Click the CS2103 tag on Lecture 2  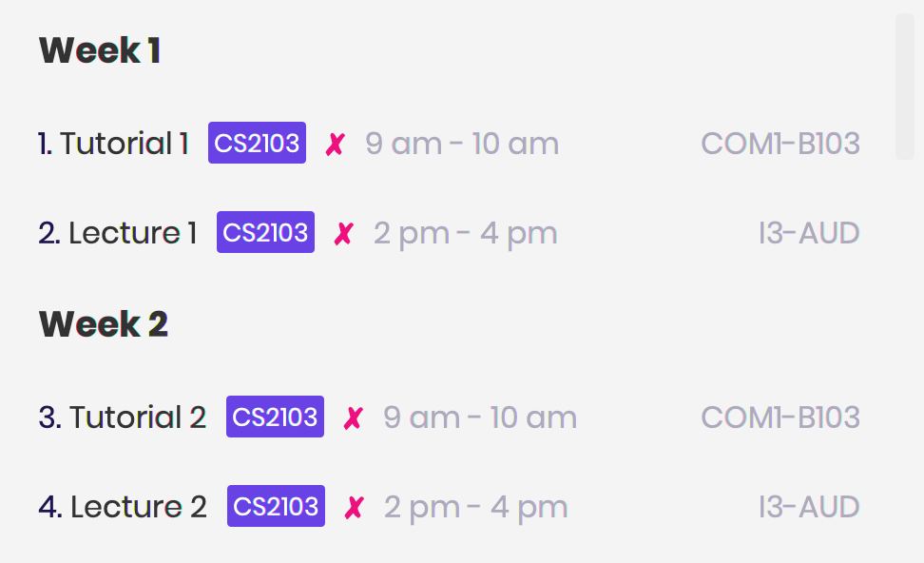click(276, 506)
